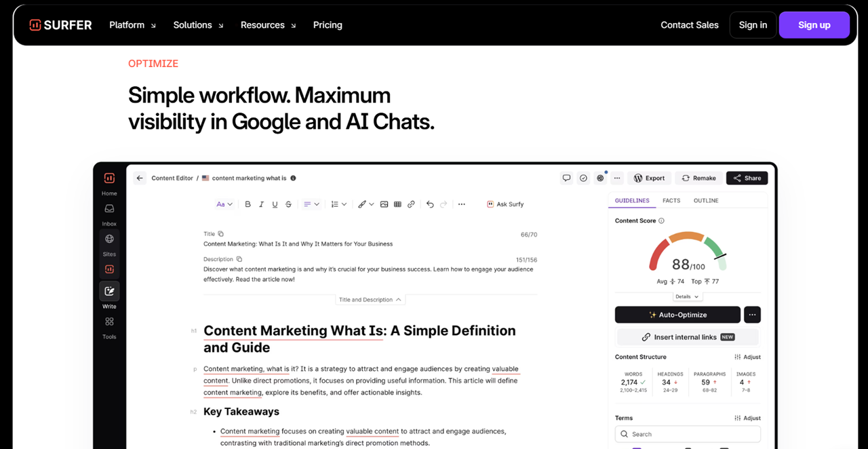The width and height of the screenshot is (868, 449).
Task: Click the Surfer logo in navigation bar
Action: (60, 25)
